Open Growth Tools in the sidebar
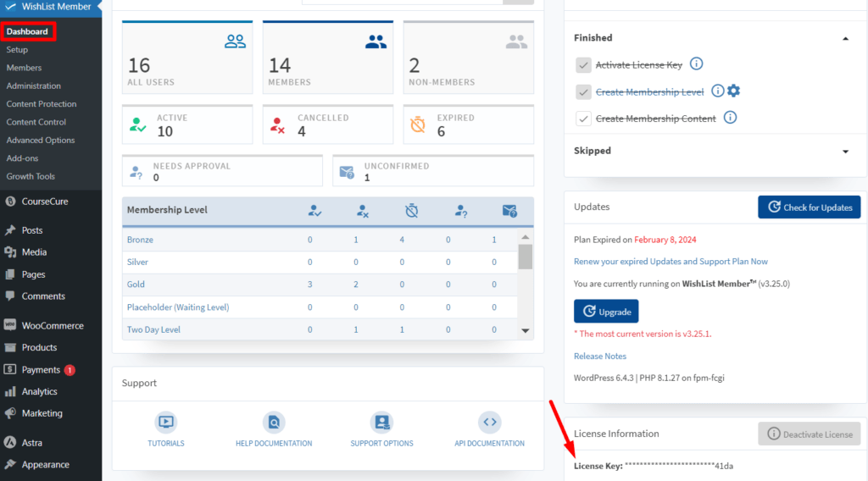Image resolution: width=868 pixels, height=481 pixels. [x=31, y=176]
